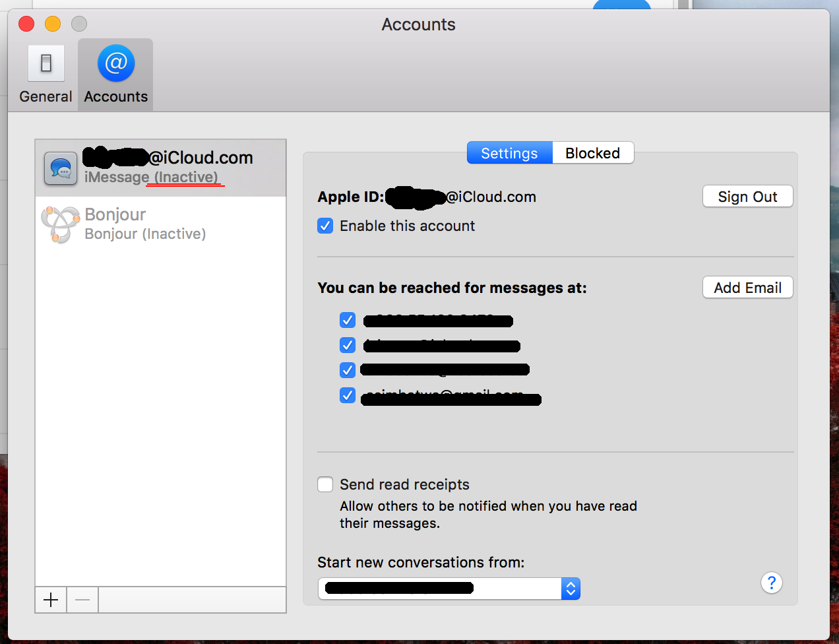Viewport: 839px width, 644px height.
Task: Click the Apple ID label text
Action: coord(350,197)
